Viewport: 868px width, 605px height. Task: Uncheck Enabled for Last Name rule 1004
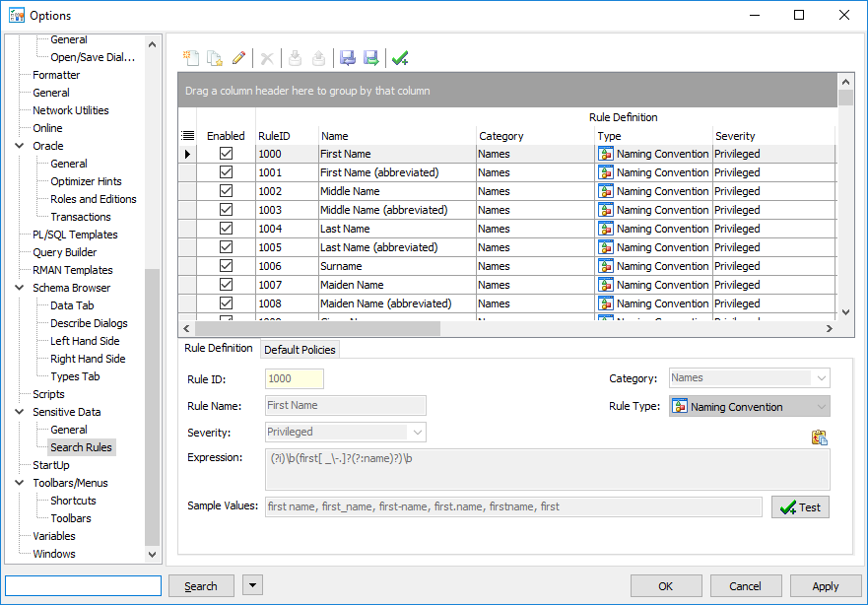[x=226, y=228]
